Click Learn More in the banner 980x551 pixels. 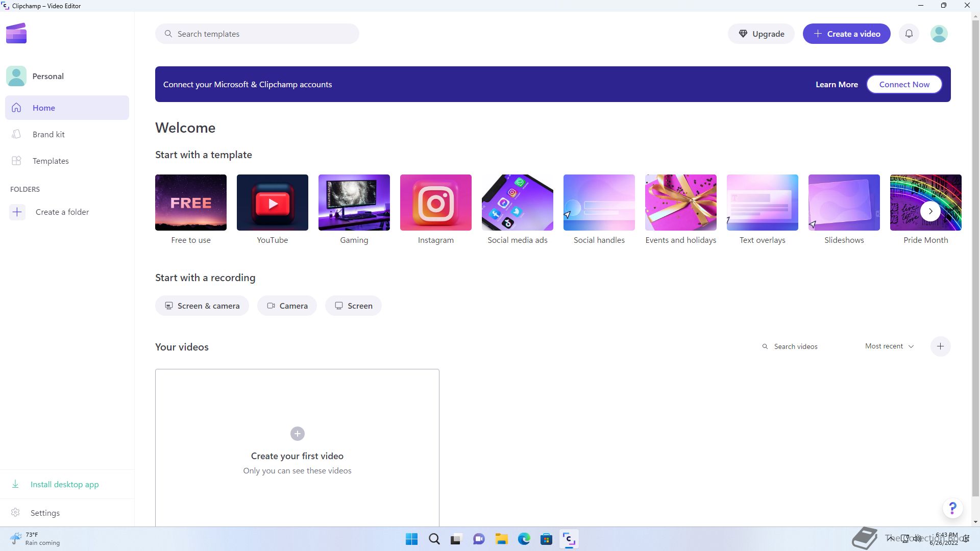(837, 85)
